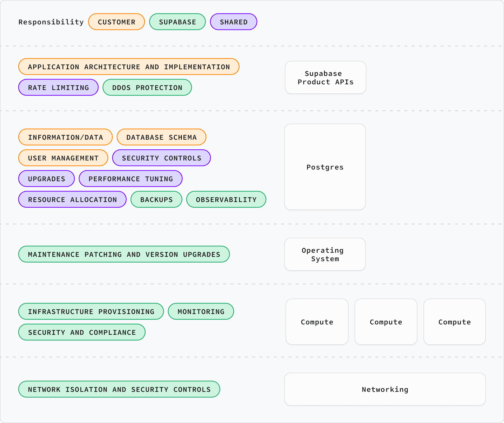Image resolution: width=504 pixels, height=423 pixels.
Task: Click the RATE LIMITING badge
Action: pos(58,87)
